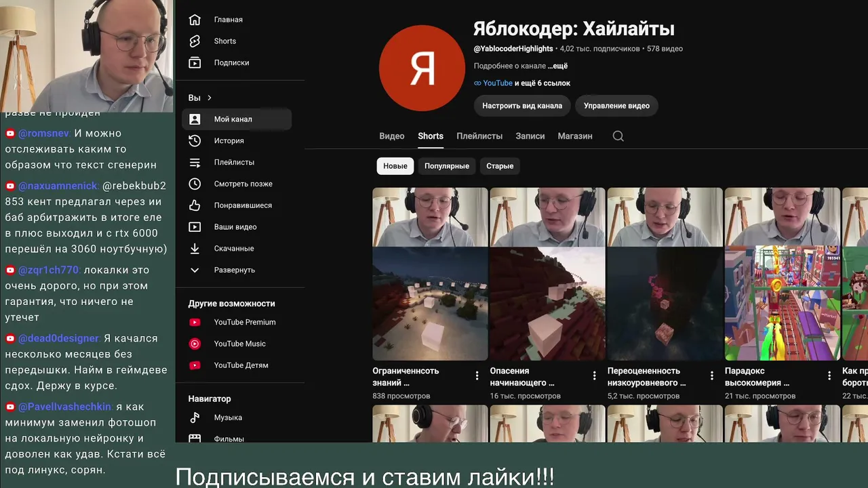Filter shorts by Популярные
This screenshot has height=488, width=868.
(x=447, y=166)
